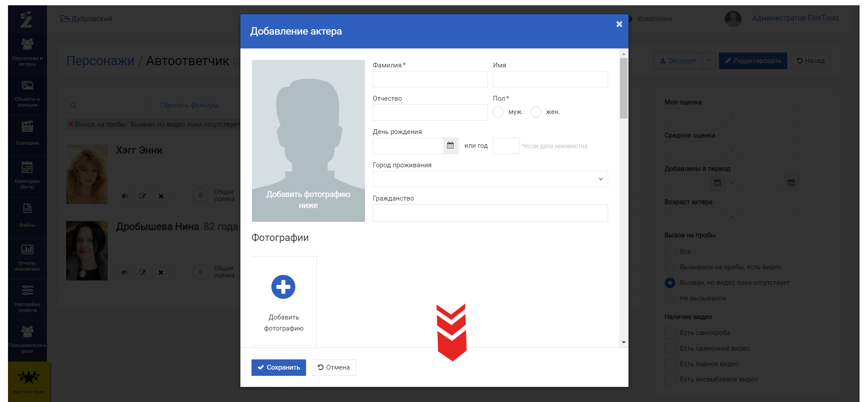The image size is (868, 402).
Task: Click the FilmToolz Z logo
Action: click(x=27, y=20)
